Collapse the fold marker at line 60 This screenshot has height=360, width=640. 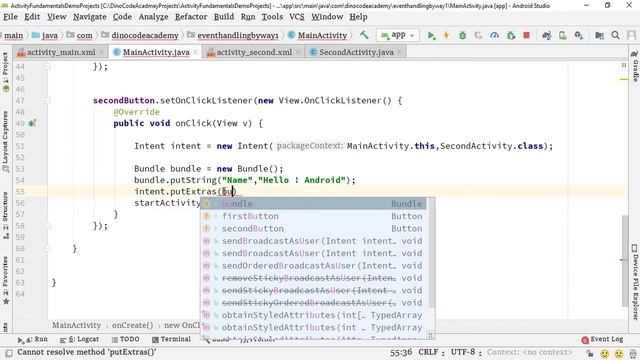point(47,248)
